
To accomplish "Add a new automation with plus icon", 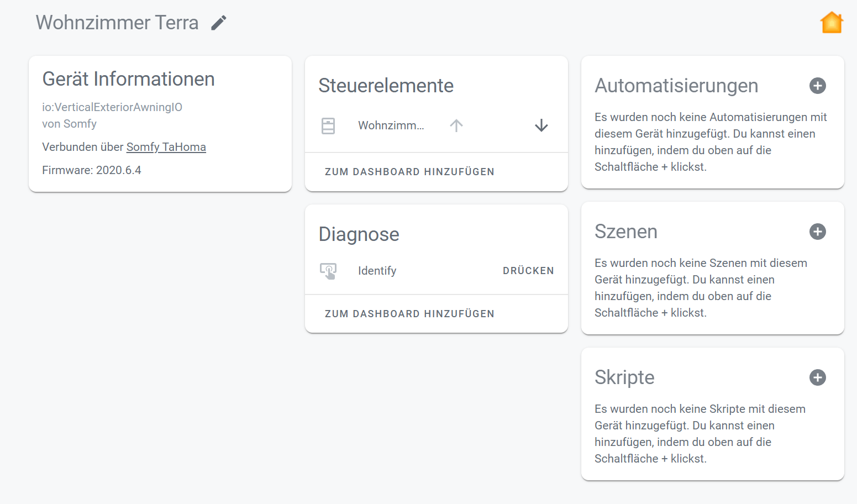I will coord(818,86).
